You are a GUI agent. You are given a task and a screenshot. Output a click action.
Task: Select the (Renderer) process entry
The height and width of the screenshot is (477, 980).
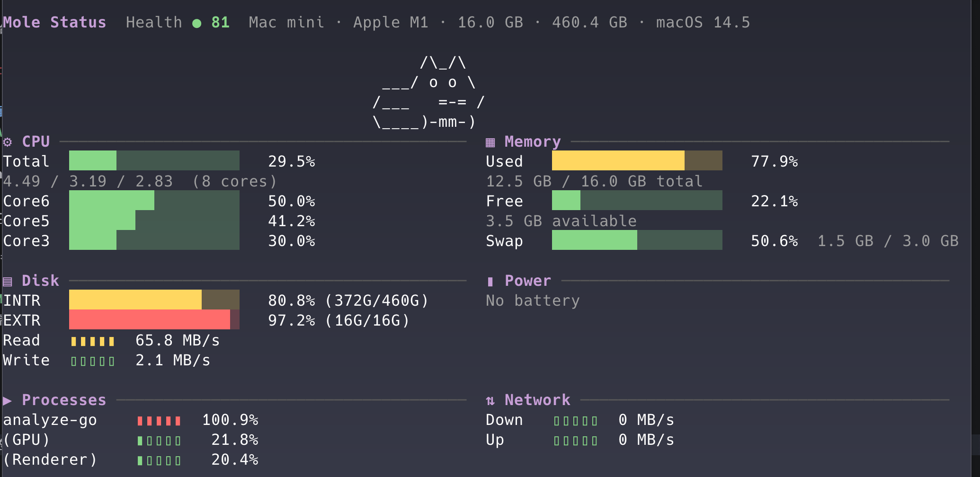pyautogui.click(x=50, y=459)
